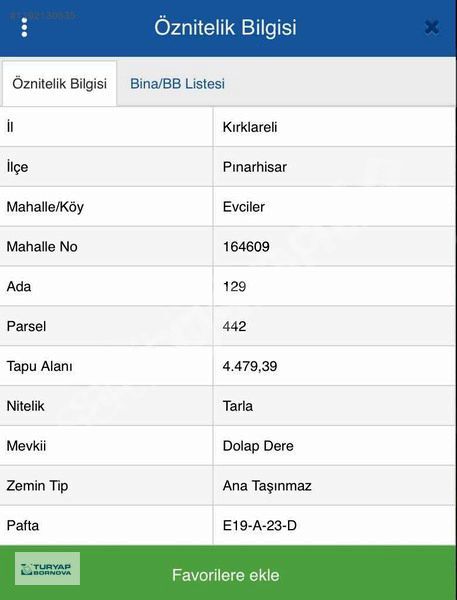
Task: Click the header title Öznitelik Bilgisi
Action: coord(225,27)
